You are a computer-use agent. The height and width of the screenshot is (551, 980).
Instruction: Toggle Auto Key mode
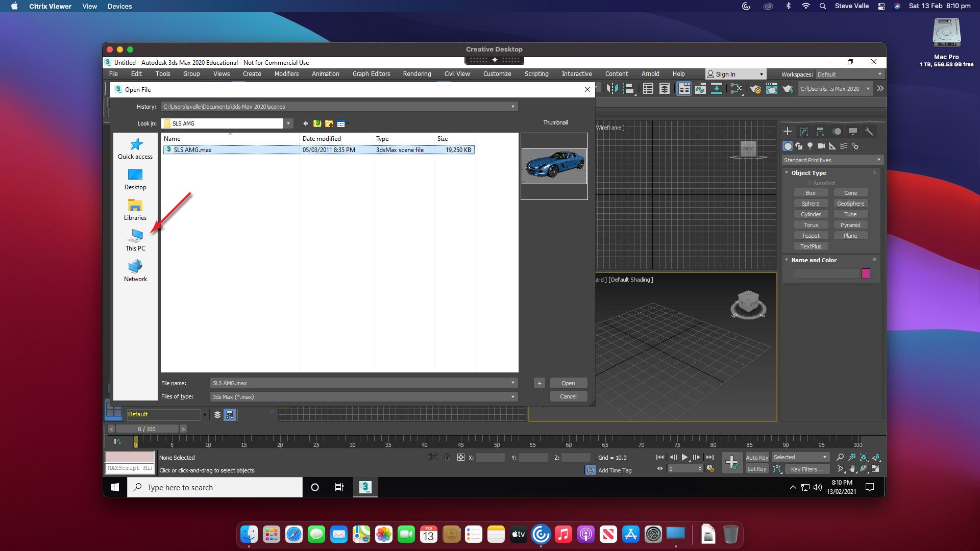coord(756,458)
